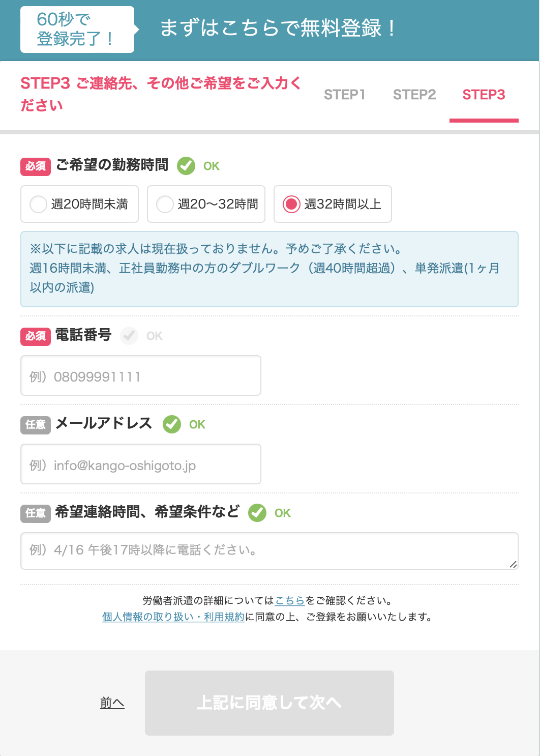The height and width of the screenshot is (756, 540).
Task: Click the 必須 badge next to 電話番号
Action: [x=36, y=336]
